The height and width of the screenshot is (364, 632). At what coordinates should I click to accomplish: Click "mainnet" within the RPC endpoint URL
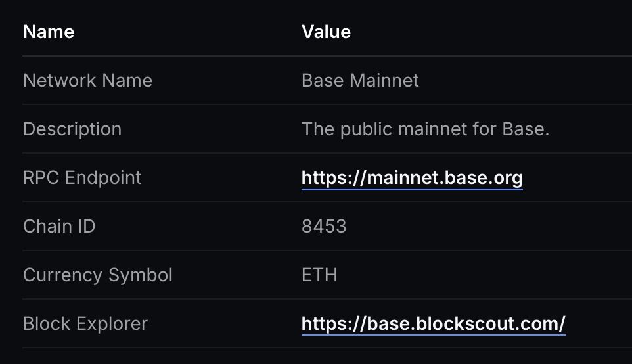point(399,177)
